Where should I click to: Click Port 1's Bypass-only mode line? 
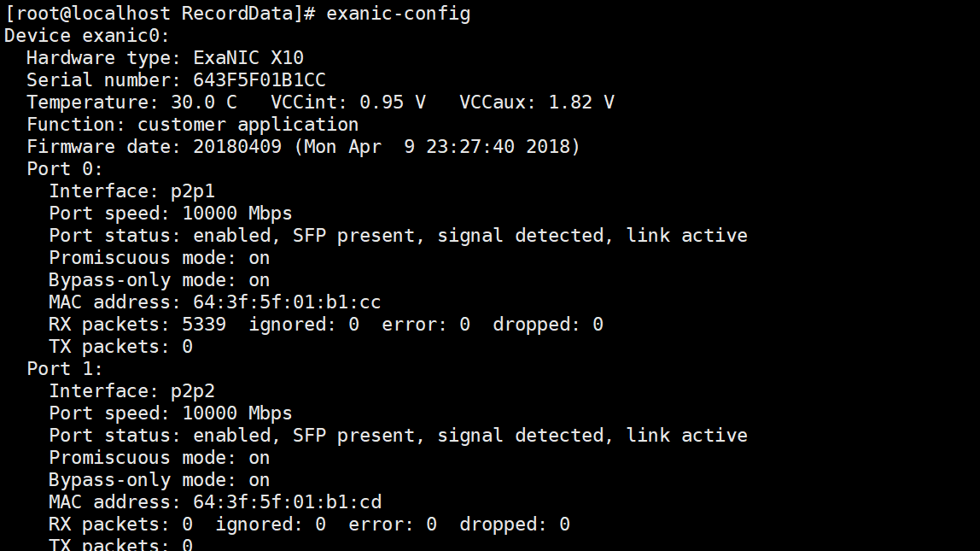point(159,480)
